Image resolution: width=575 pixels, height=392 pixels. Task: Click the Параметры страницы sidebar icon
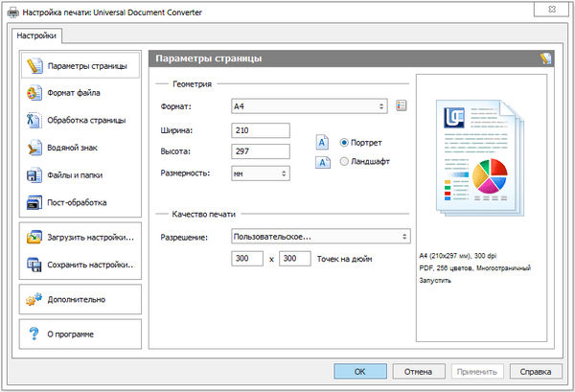coord(34,65)
